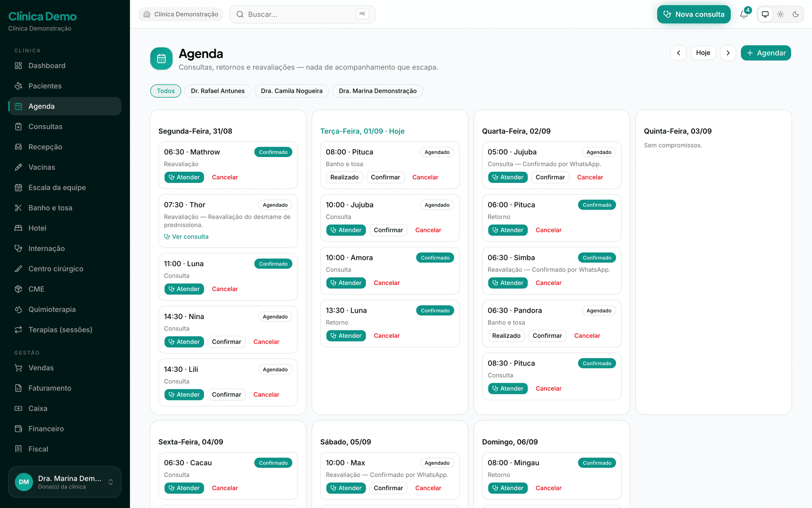This screenshot has width=812, height=508.
Task: Click the Vendas shopping cart icon
Action: click(x=18, y=368)
